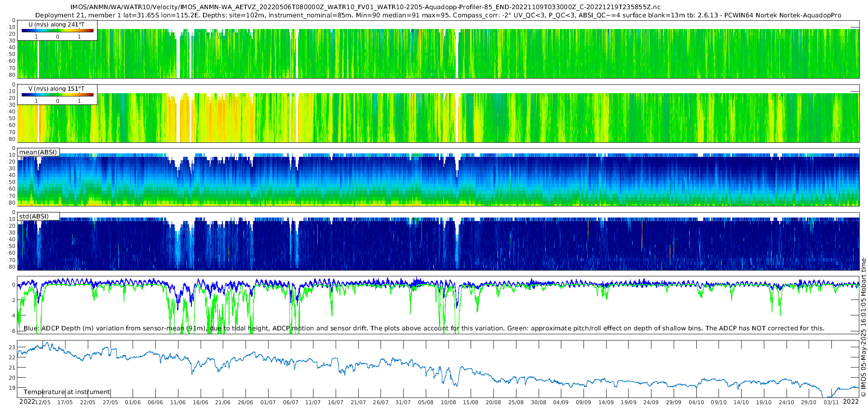Click the IMOS copyright timestamp vertical text
This screenshot has width=868, height=410.
click(863, 328)
